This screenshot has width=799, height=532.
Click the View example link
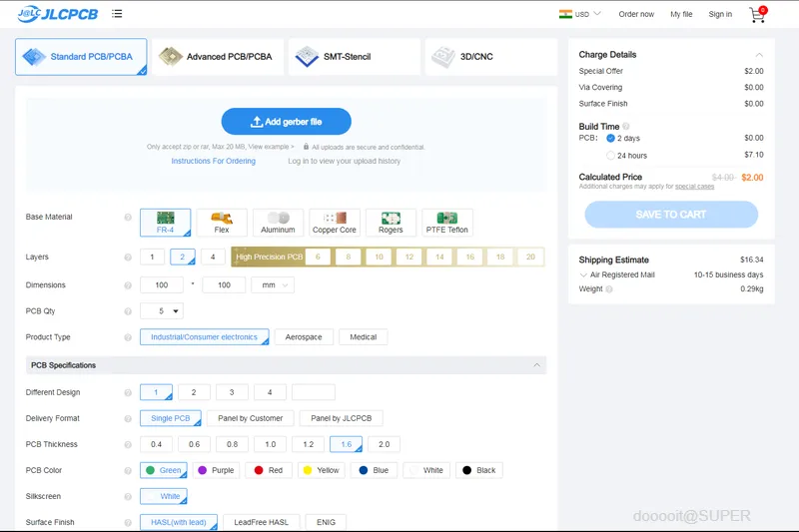pyautogui.click(x=271, y=147)
